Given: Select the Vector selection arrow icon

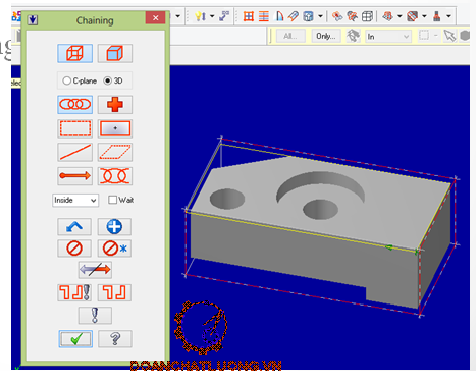Looking at the screenshot, I should (75, 176).
